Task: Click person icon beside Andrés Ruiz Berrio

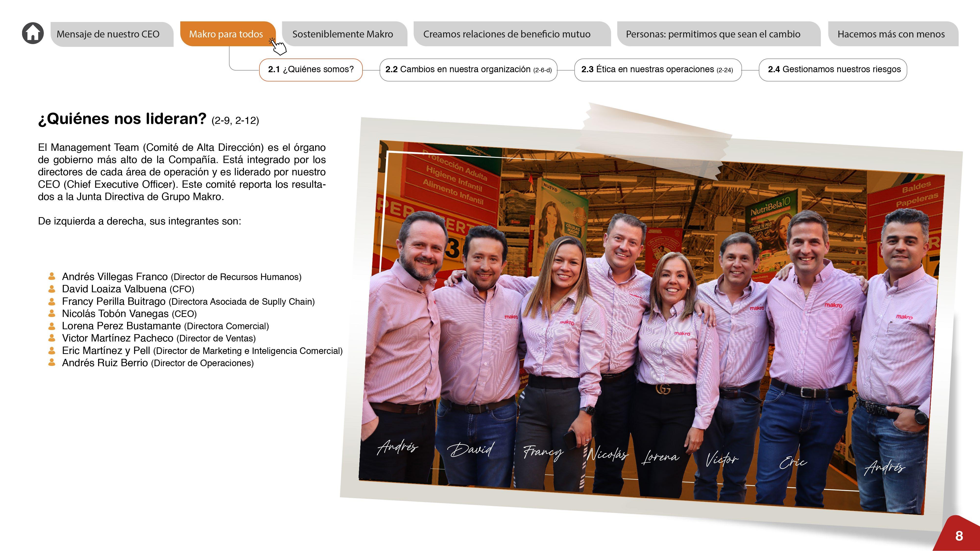Action: click(x=52, y=363)
